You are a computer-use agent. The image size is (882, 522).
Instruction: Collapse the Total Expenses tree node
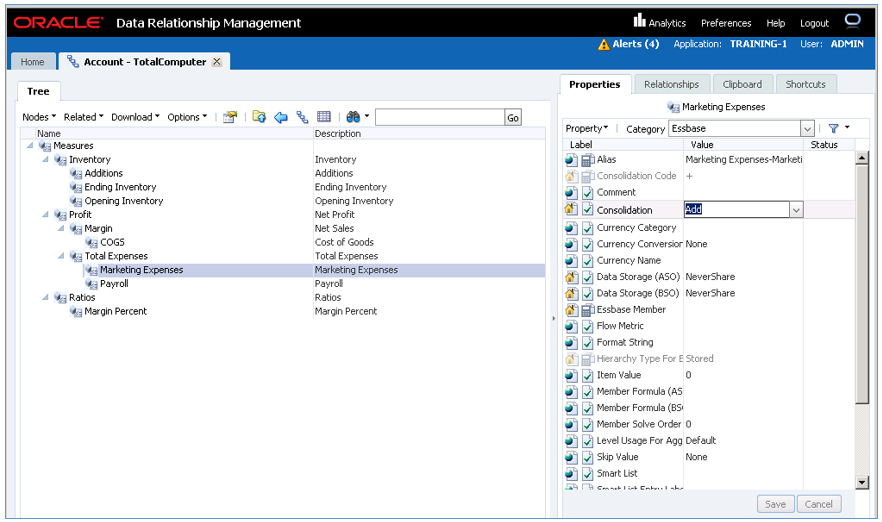pyautogui.click(x=61, y=256)
